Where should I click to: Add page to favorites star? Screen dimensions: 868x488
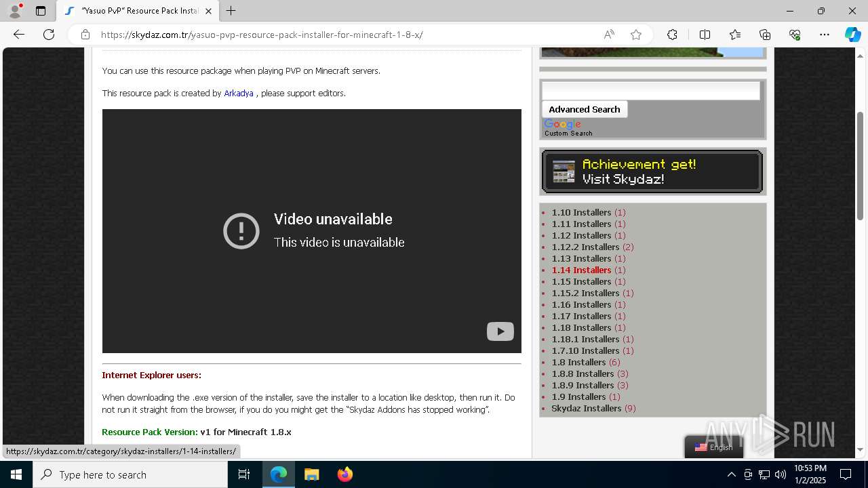[636, 35]
